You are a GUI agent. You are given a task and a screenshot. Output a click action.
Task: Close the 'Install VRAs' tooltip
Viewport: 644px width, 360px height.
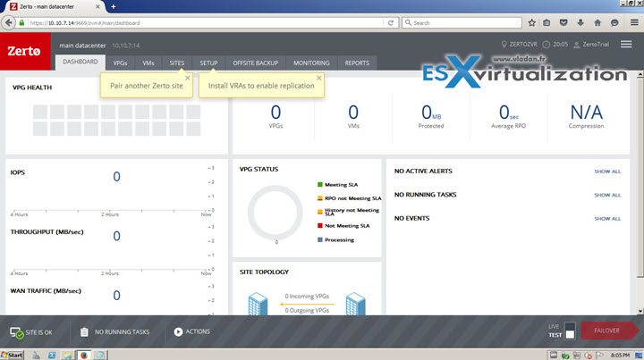(319, 78)
